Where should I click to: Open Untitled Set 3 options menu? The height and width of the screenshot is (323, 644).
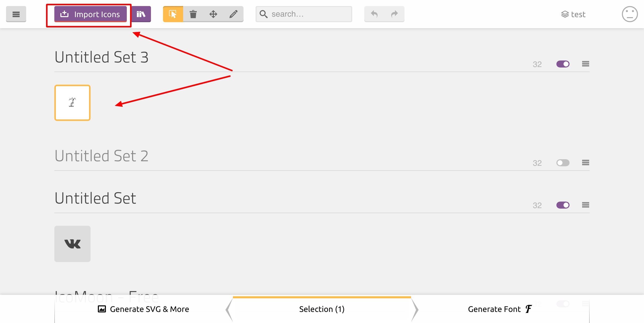[x=585, y=64]
